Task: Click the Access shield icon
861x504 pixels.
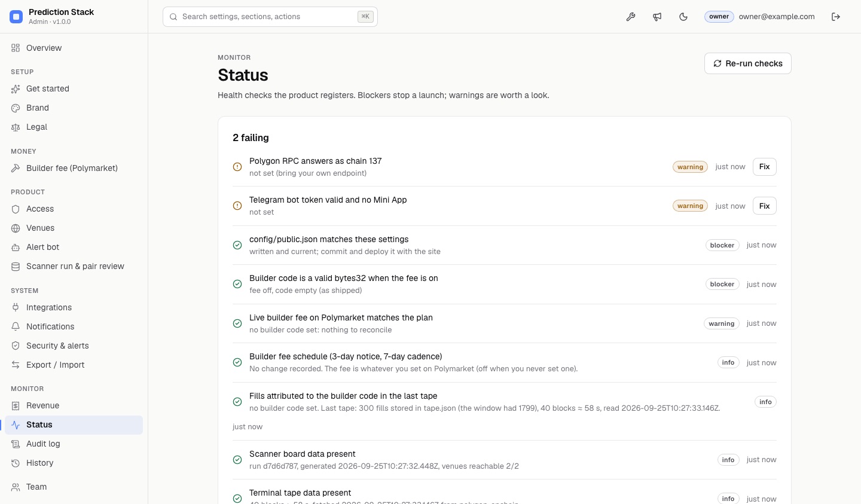Action: point(16,209)
